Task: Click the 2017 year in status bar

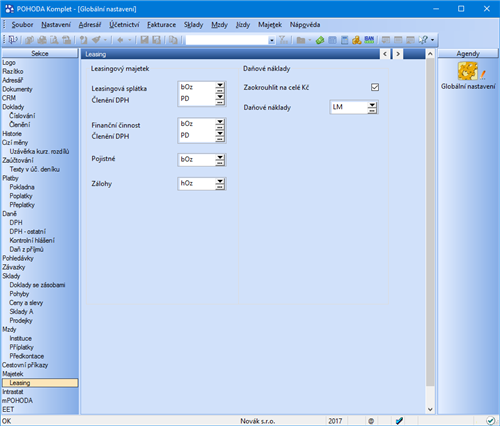Action: point(335,421)
